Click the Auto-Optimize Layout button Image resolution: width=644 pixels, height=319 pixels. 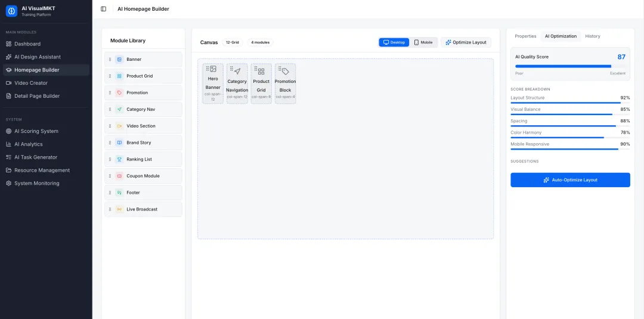(x=570, y=180)
